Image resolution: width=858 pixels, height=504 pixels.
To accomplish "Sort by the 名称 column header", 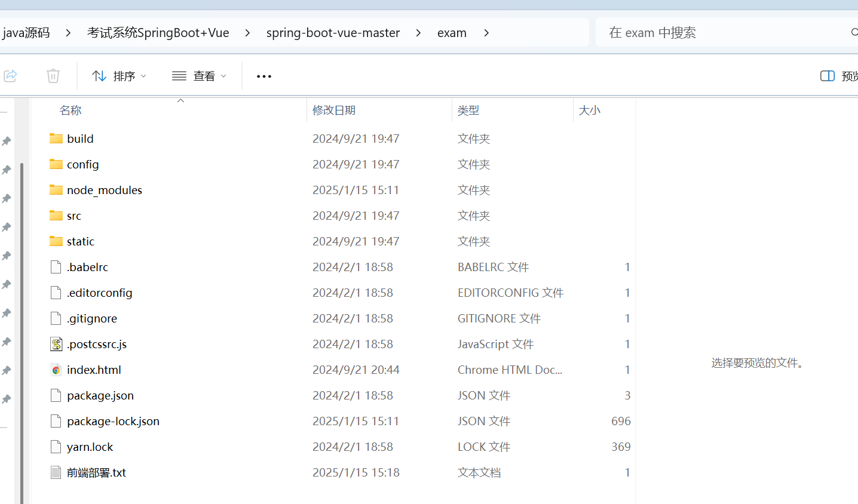I will click(71, 110).
